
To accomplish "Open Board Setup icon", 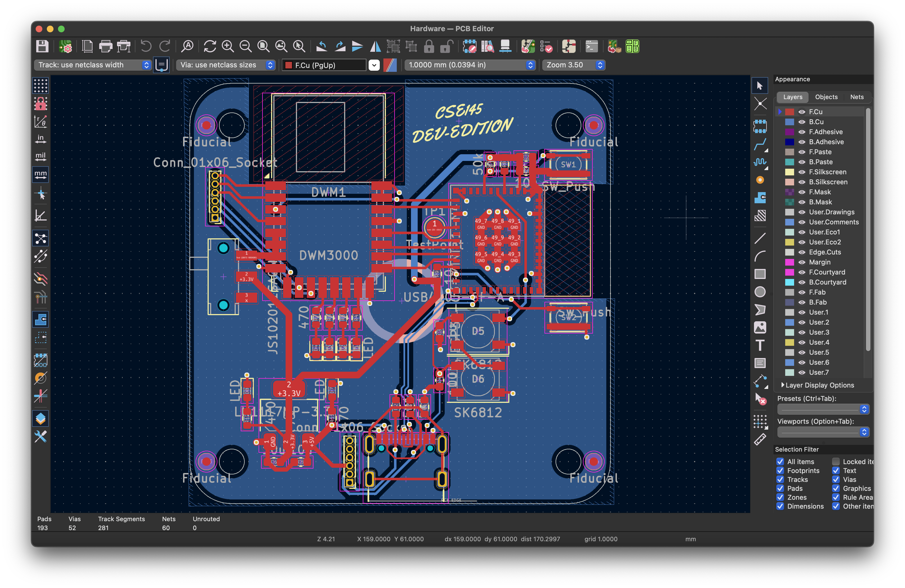I will (65, 46).
